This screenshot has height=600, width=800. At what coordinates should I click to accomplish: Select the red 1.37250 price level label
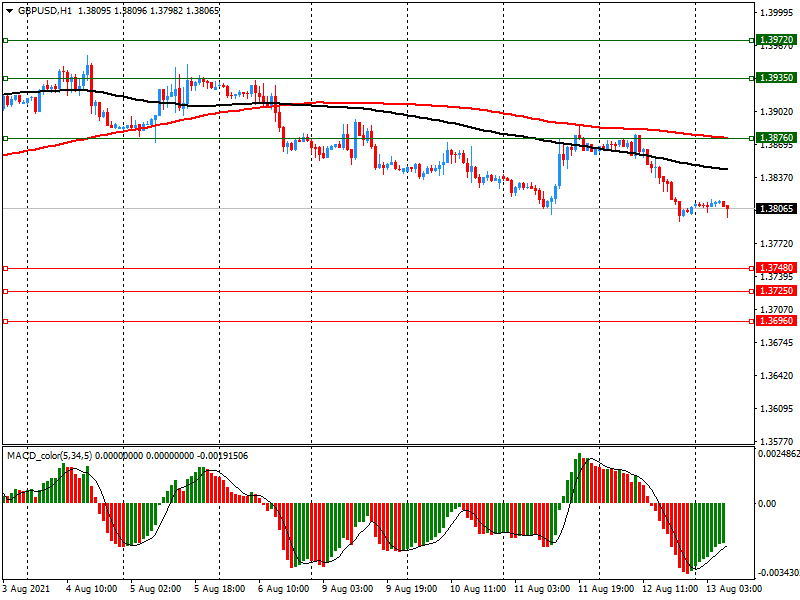pos(776,291)
